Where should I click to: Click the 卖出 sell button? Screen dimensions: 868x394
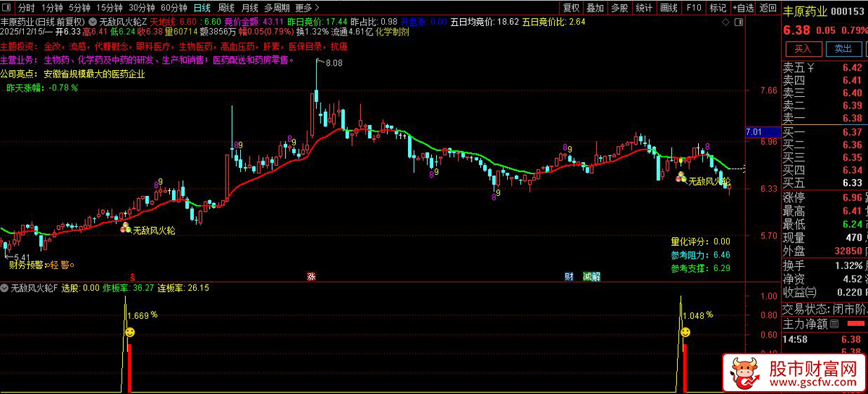click(x=843, y=49)
